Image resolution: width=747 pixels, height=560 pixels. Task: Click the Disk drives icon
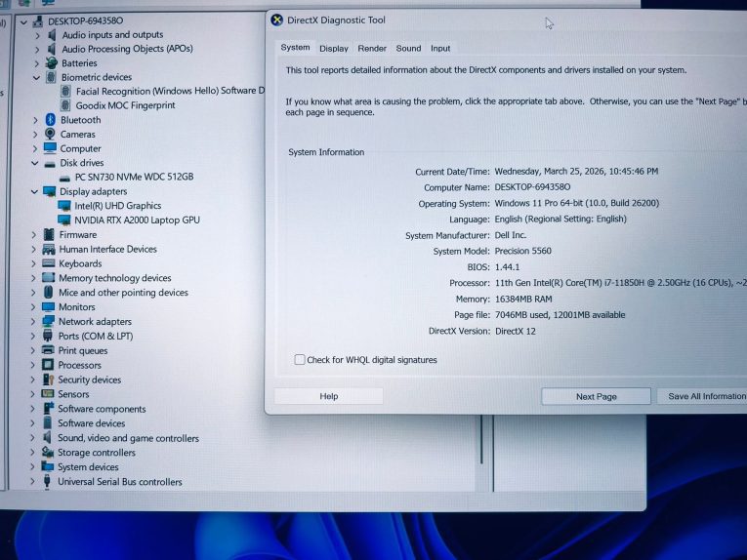tap(50, 164)
